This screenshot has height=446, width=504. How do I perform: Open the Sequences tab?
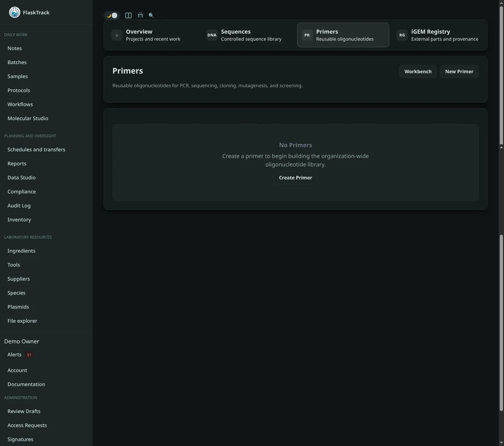click(248, 35)
